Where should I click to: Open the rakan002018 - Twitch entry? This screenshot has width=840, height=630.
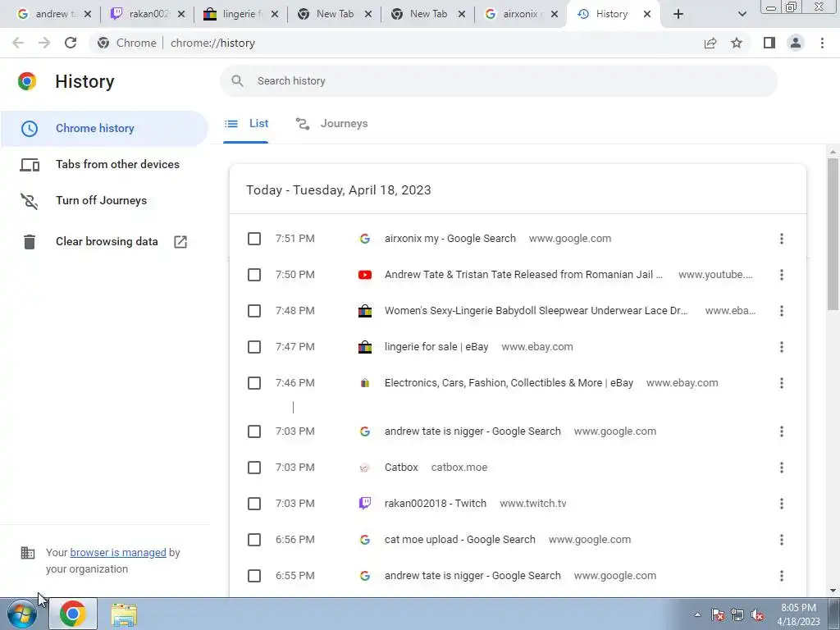(x=436, y=504)
